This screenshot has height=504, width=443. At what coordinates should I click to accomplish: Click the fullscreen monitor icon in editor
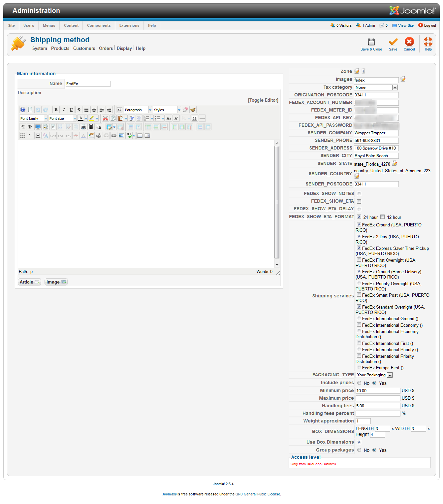pos(38,127)
